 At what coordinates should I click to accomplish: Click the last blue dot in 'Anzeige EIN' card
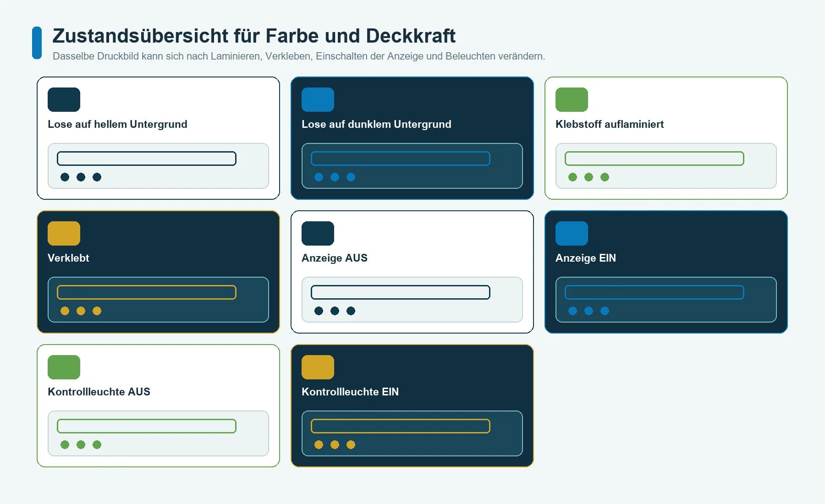(605, 311)
